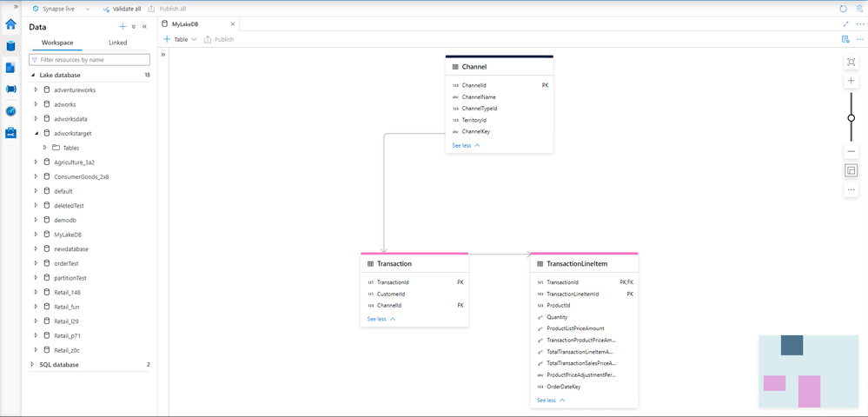Adjust the canvas zoom slider handle
868x417 pixels.
[851, 117]
